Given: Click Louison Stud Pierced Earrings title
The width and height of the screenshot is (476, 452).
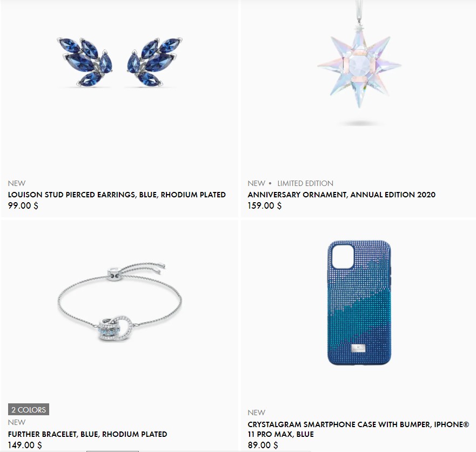Looking at the screenshot, I should 117,195.
